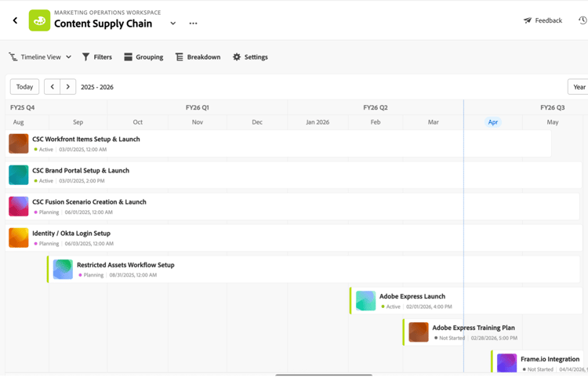Click the FY26 Q1 quarter header

pos(198,107)
